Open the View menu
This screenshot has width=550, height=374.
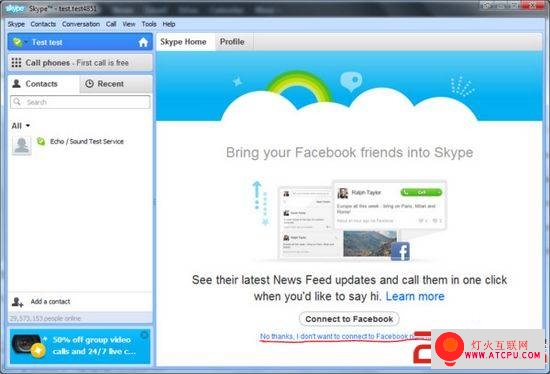(129, 24)
